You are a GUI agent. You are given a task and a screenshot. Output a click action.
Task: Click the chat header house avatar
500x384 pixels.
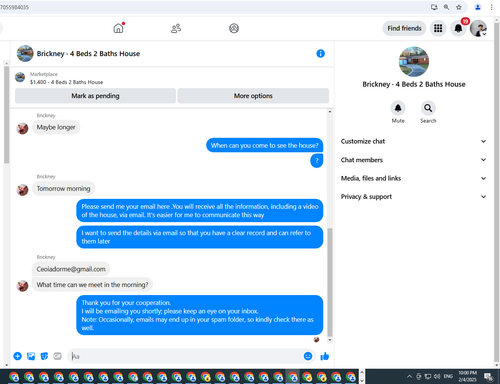(x=25, y=53)
